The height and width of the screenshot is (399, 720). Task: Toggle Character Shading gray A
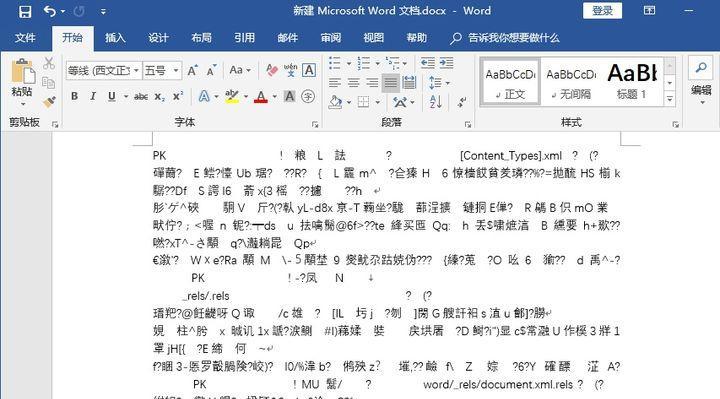coord(289,96)
